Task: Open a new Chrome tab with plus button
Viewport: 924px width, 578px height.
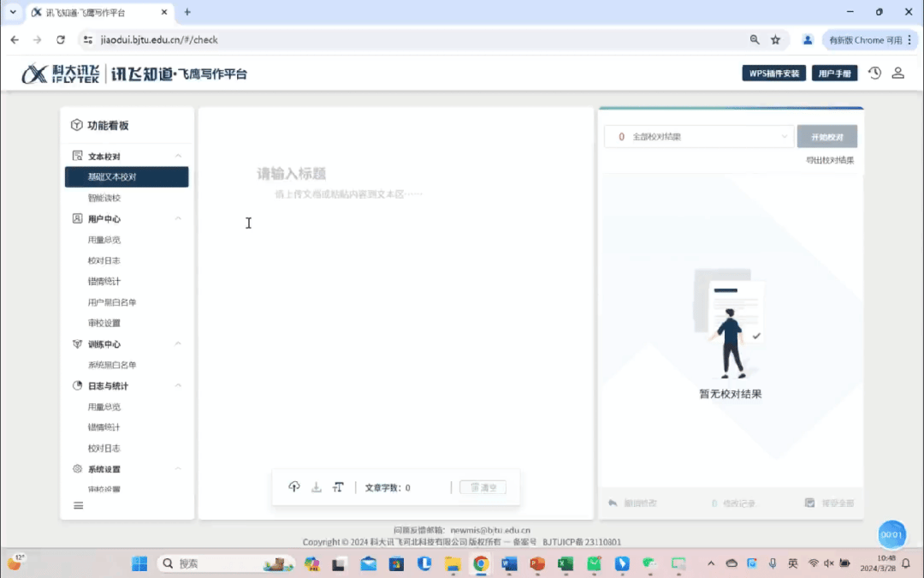Action: pyautogui.click(x=187, y=12)
